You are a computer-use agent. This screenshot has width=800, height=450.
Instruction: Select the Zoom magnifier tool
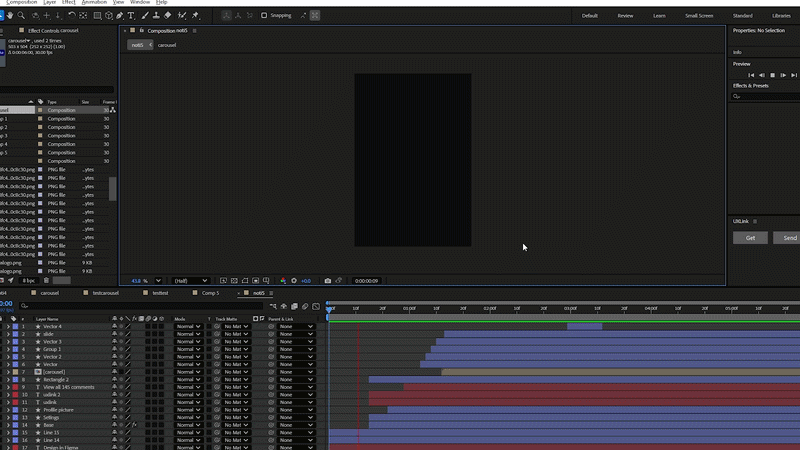(21, 16)
